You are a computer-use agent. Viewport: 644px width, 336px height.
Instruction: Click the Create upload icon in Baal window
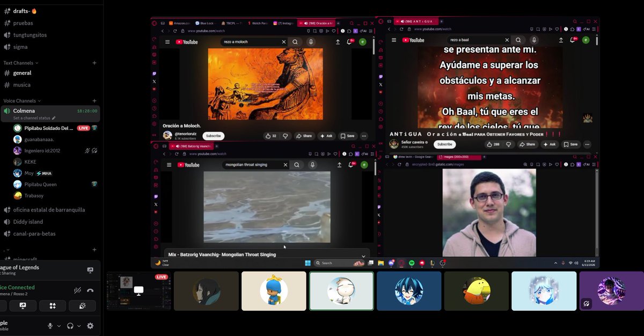561,40
